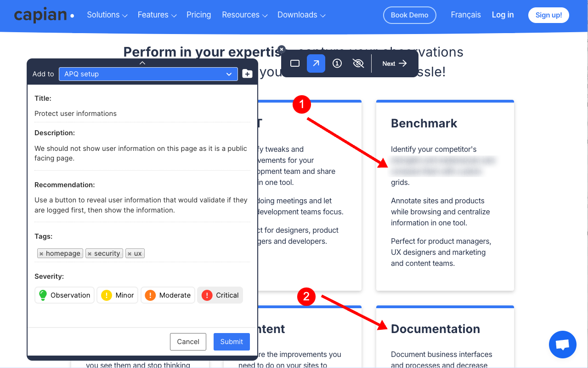Expand the Features menu

(x=157, y=15)
